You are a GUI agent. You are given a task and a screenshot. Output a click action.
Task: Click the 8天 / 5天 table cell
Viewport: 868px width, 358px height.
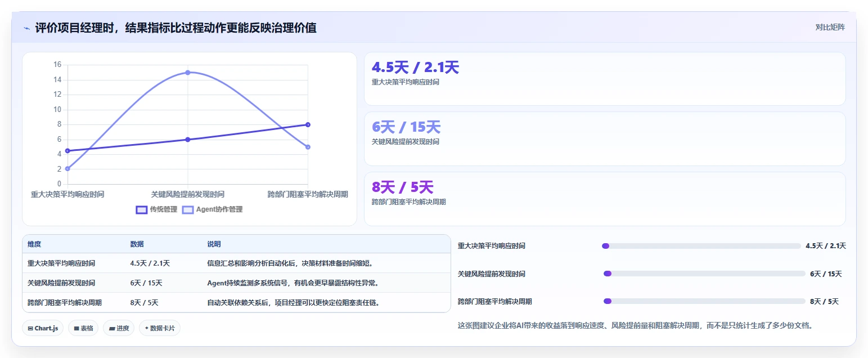pyautogui.click(x=145, y=302)
